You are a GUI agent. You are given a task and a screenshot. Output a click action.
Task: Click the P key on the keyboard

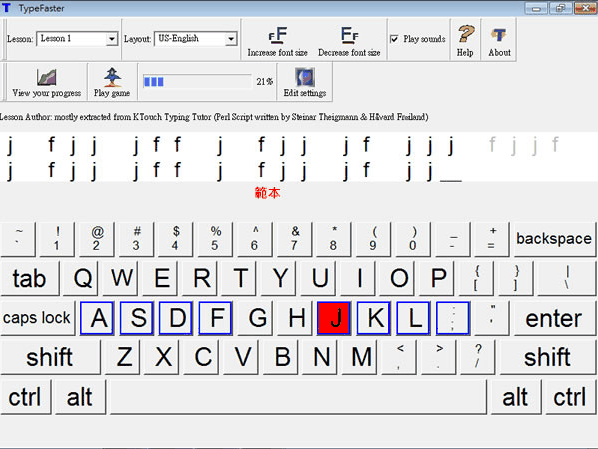click(436, 278)
